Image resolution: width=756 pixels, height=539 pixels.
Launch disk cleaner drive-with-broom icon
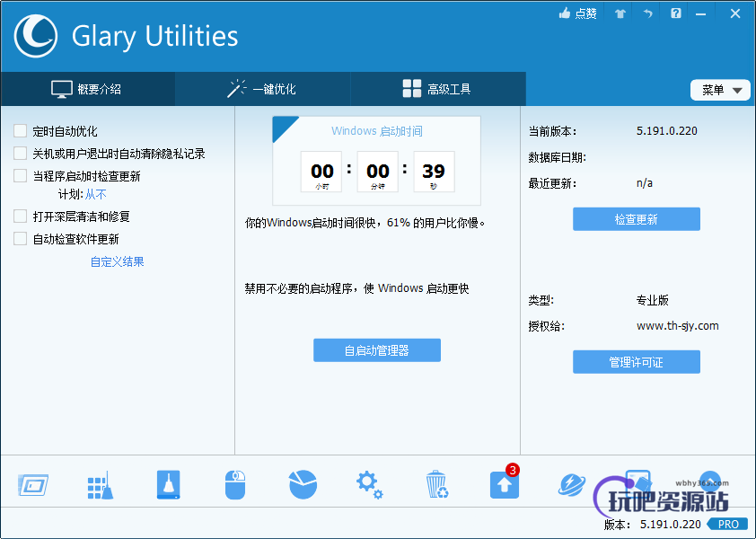pyautogui.click(x=168, y=484)
